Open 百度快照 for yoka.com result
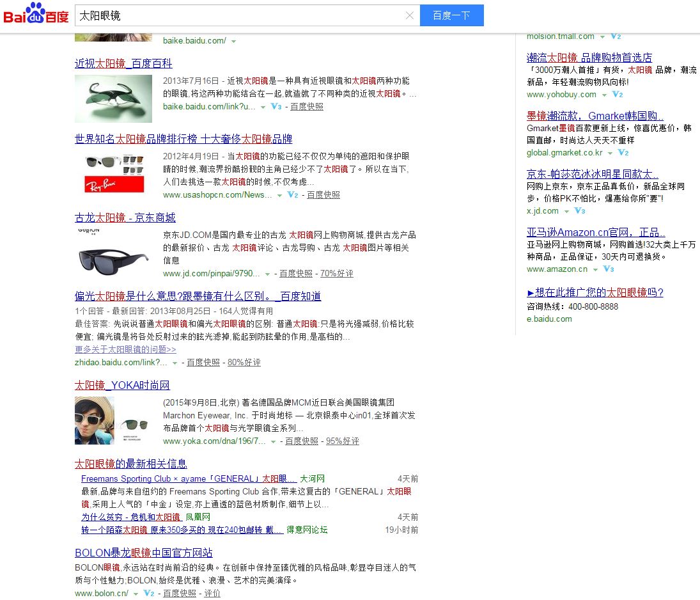 click(301, 441)
